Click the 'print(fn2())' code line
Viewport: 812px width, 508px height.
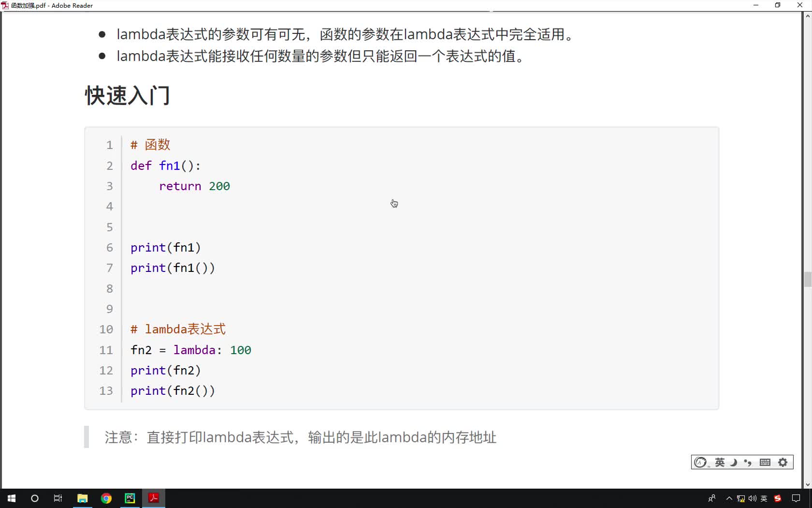click(173, 391)
